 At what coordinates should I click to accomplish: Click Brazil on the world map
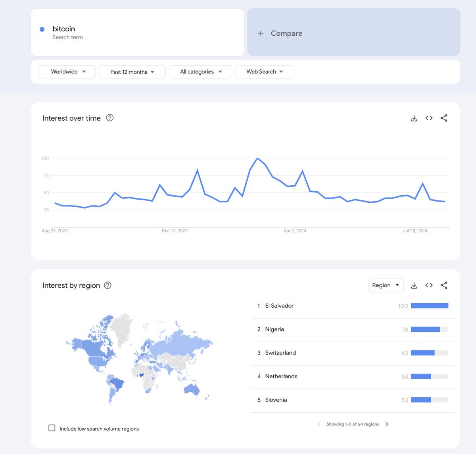click(117, 384)
